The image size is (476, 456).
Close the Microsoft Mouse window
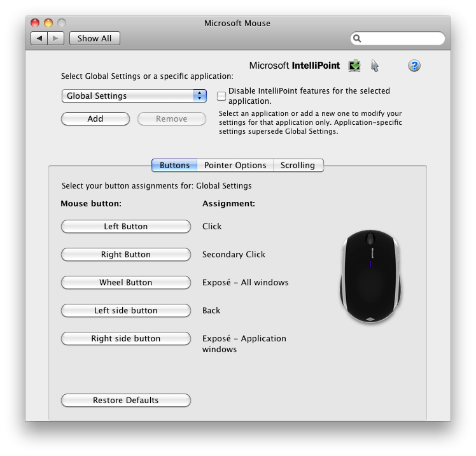[x=35, y=23]
